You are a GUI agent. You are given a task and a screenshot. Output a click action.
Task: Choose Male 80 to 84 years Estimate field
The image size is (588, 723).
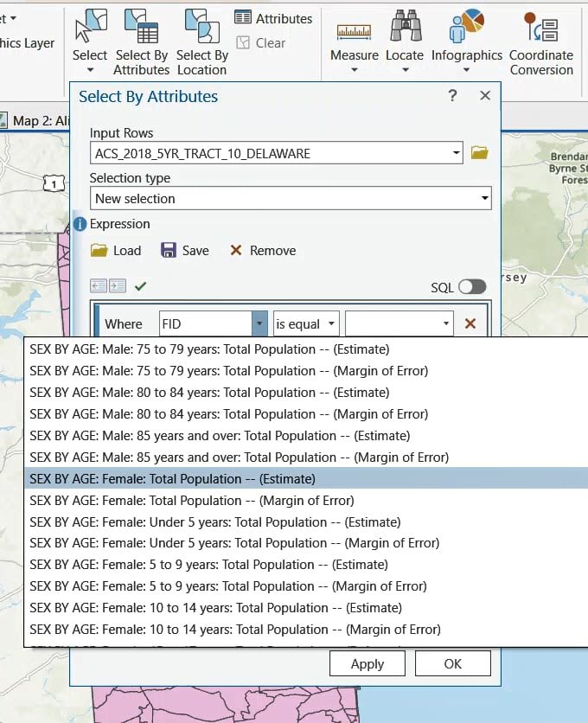click(306, 393)
